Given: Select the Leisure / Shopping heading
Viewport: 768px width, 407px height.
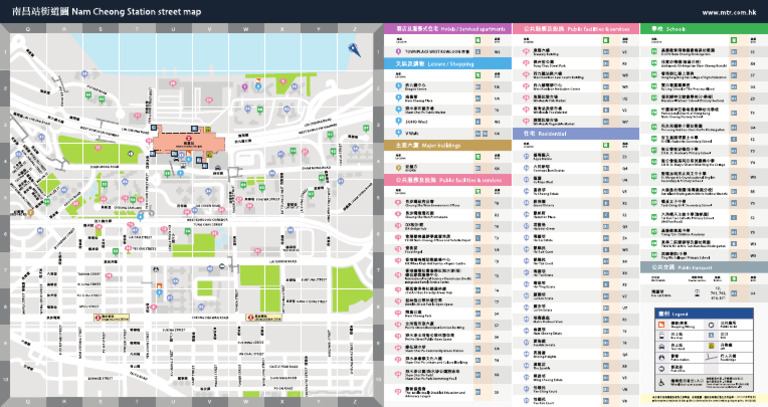Looking at the screenshot, I should [448, 64].
